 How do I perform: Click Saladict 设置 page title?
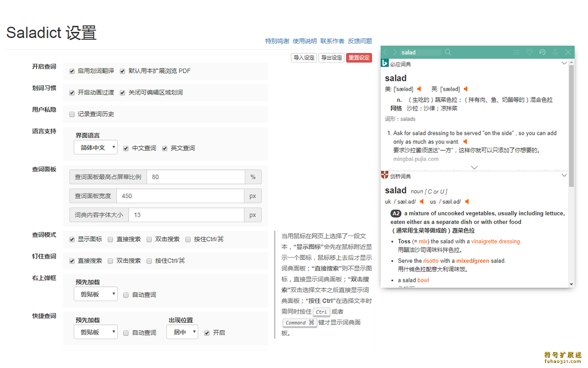coord(51,33)
